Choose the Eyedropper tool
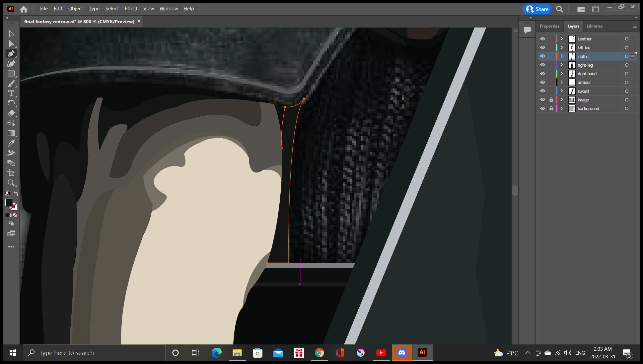 (11, 143)
